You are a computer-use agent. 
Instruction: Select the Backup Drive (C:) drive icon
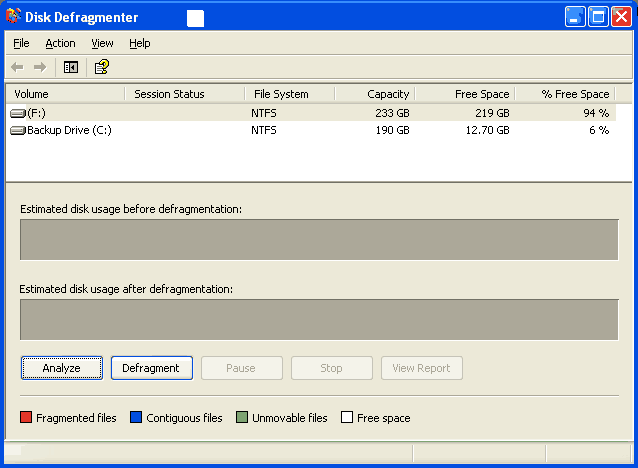point(18,130)
